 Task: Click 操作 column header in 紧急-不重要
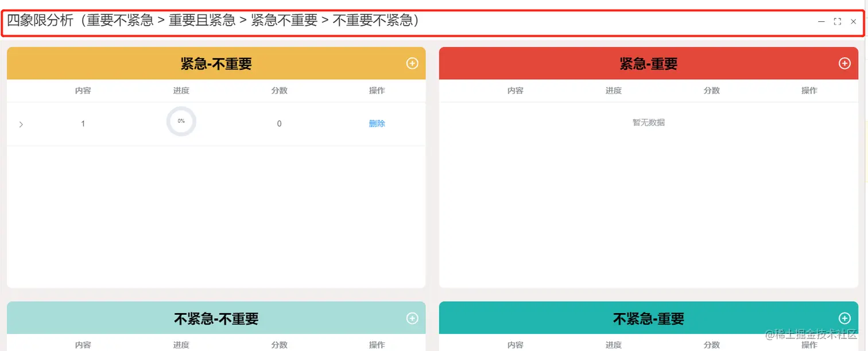click(x=377, y=91)
